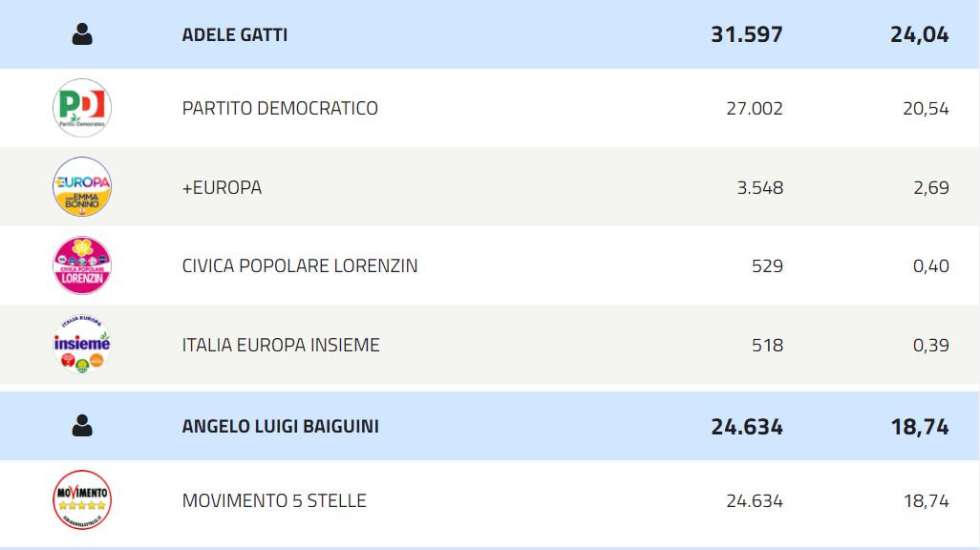
Task: Select the ADELE GATTI candidate name
Action: pyautogui.click(x=235, y=35)
